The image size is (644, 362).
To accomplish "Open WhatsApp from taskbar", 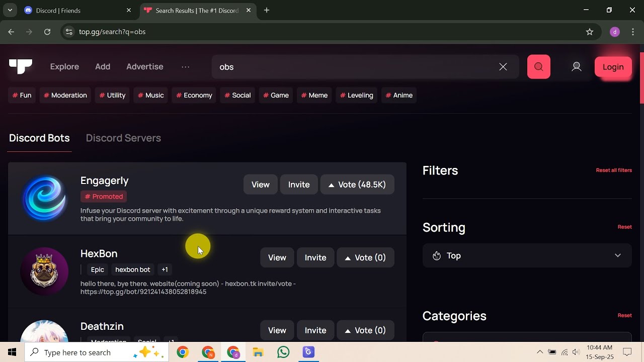I will pyautogui.click(x=283, y=352).
